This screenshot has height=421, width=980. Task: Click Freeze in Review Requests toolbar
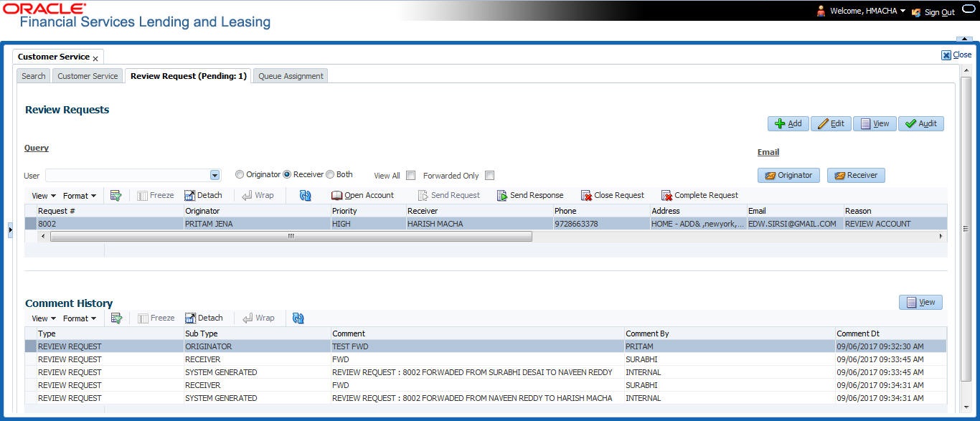(x=156, y=195)
